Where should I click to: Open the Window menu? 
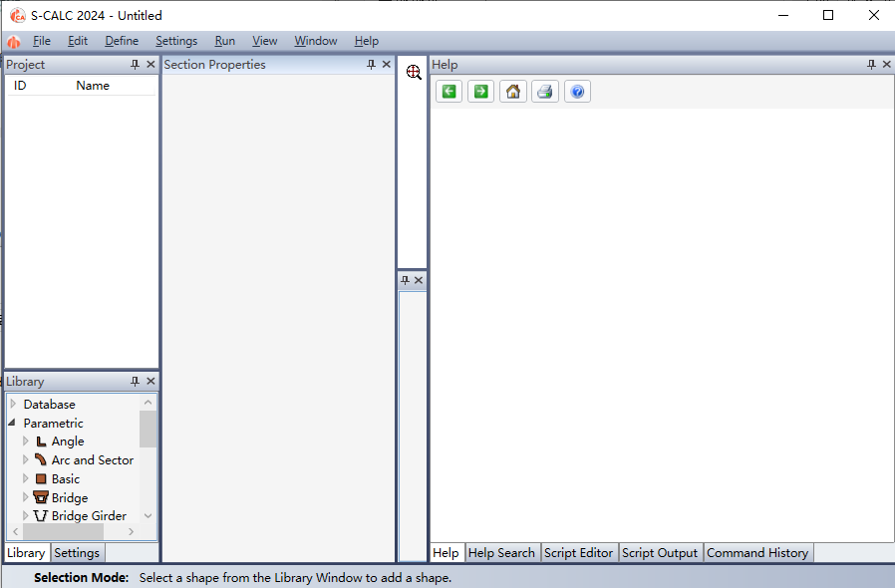click(x=316, y=41)
